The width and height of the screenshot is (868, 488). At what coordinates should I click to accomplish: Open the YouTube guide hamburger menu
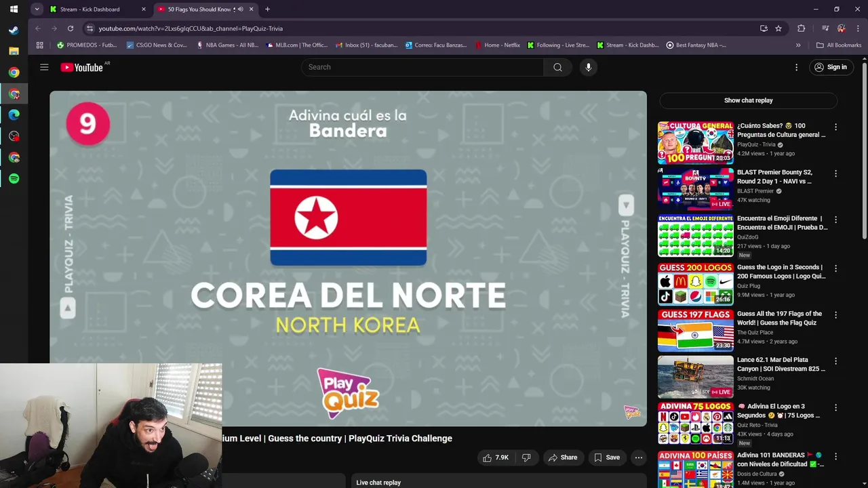[44, 67]
